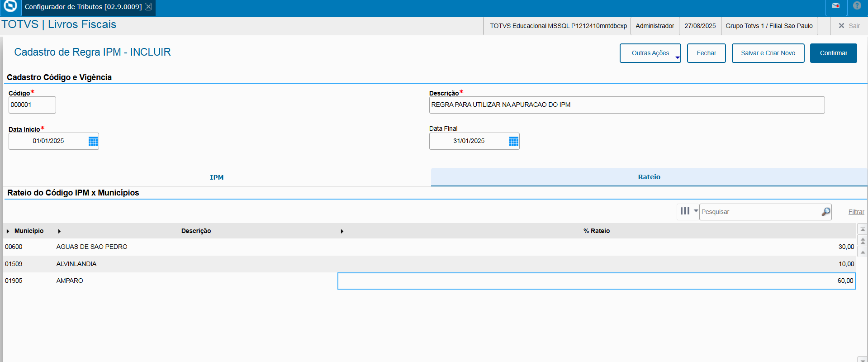868x362 pixels.
Task: Sort by the Município column header
Action: [29, 231]
